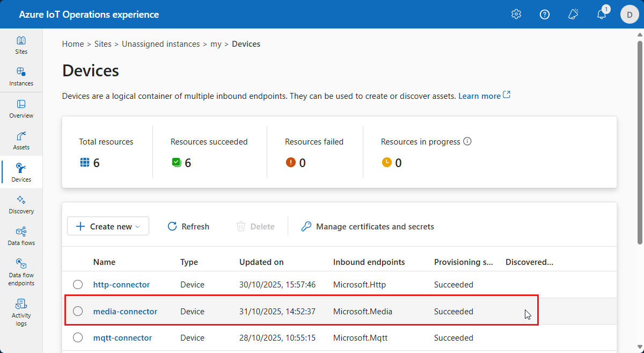Image resolution: width=644 pixels, height=353 pixels.
Task: Go to Sites in the sidebar
Action: [x=21, y=45]
